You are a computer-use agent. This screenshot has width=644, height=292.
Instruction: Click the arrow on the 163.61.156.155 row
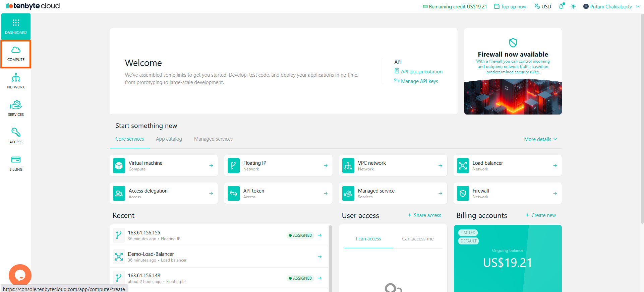pyautogui.click(x=319, y=235)
